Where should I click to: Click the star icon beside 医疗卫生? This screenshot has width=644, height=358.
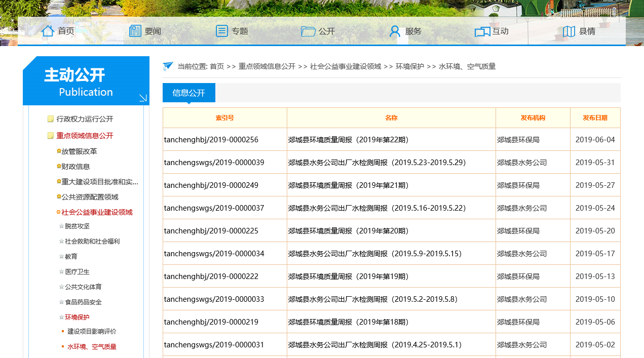point(62,272)
